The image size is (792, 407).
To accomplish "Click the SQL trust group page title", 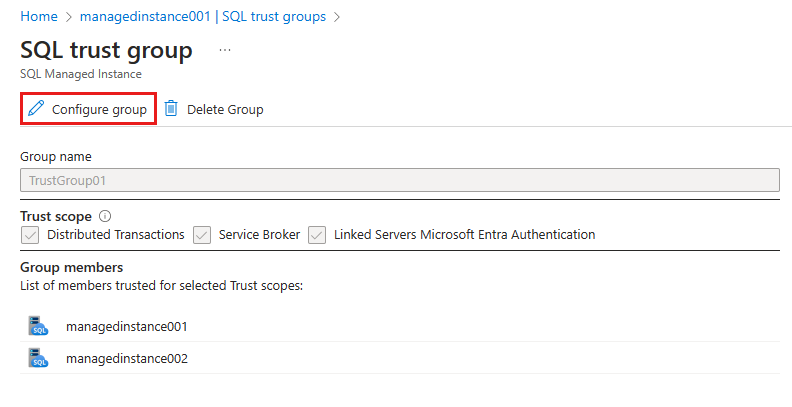I will 107,50.
